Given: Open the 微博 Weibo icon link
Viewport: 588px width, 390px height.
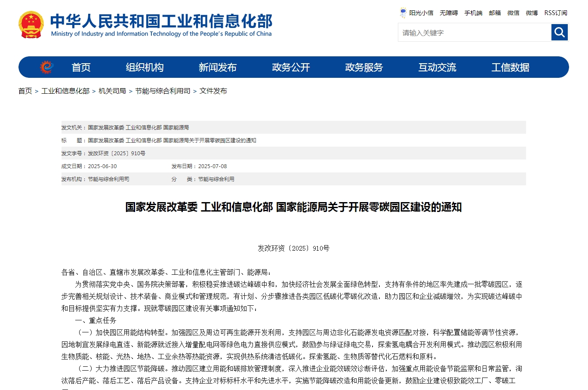Looking at the screenshot, I should coord(531,13).
